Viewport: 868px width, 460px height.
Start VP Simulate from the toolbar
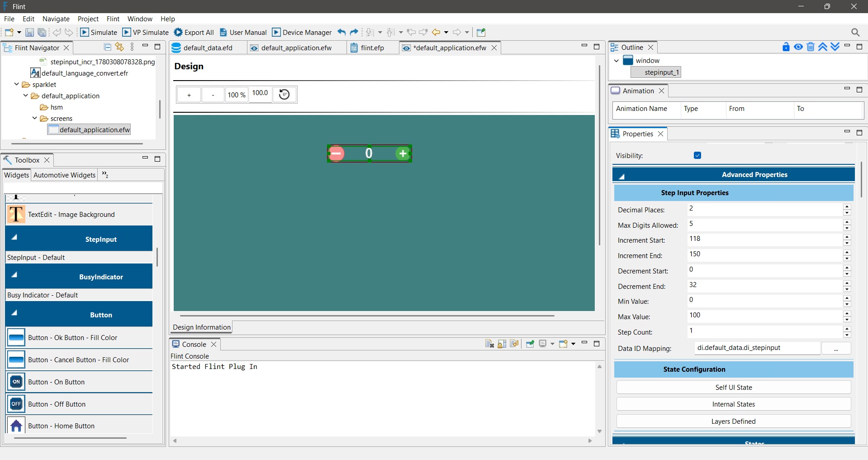point(146,32)
